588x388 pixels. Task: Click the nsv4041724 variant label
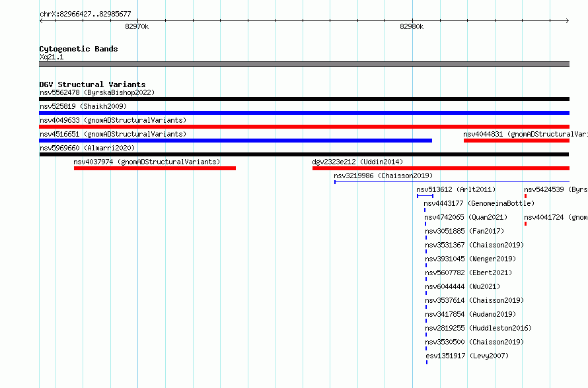(x=556, y=217)
